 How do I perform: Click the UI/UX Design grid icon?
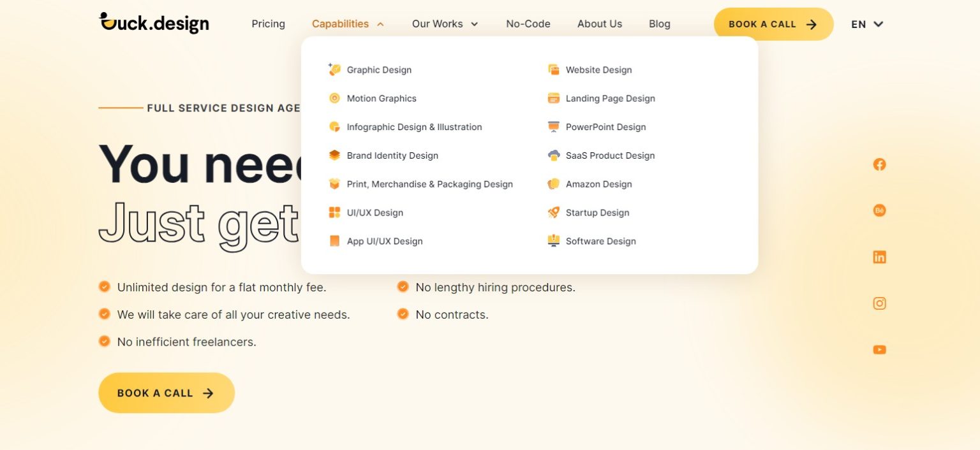[x=334, y=212]
